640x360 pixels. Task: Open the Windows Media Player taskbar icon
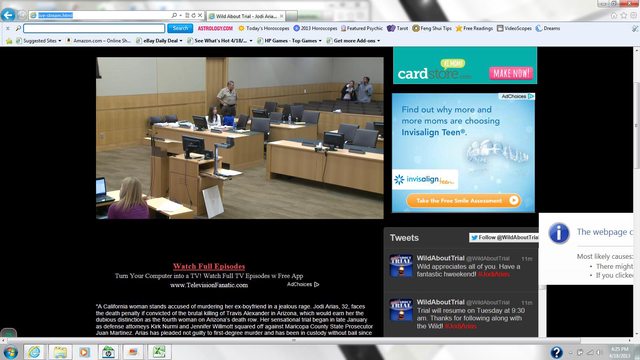click(x=84, y=351)
